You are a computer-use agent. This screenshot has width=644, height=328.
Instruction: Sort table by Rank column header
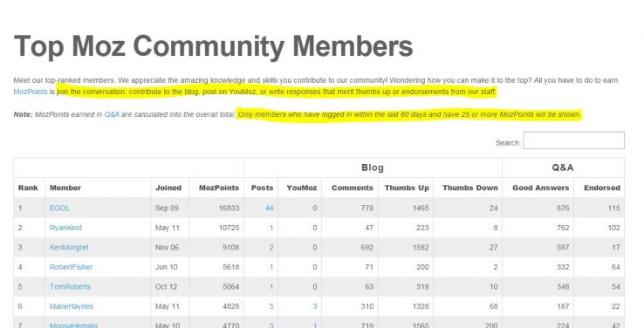pos(28,188)
